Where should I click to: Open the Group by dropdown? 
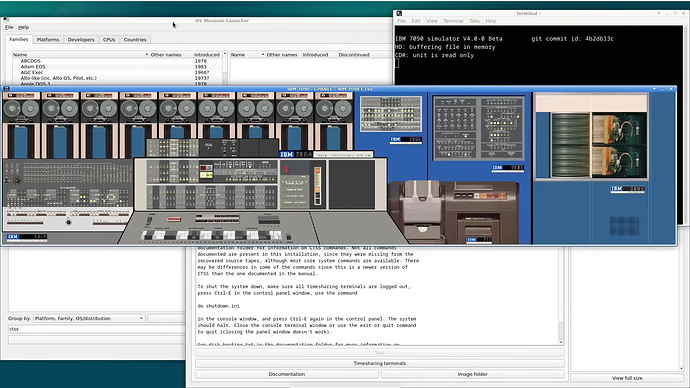(89, 318)
